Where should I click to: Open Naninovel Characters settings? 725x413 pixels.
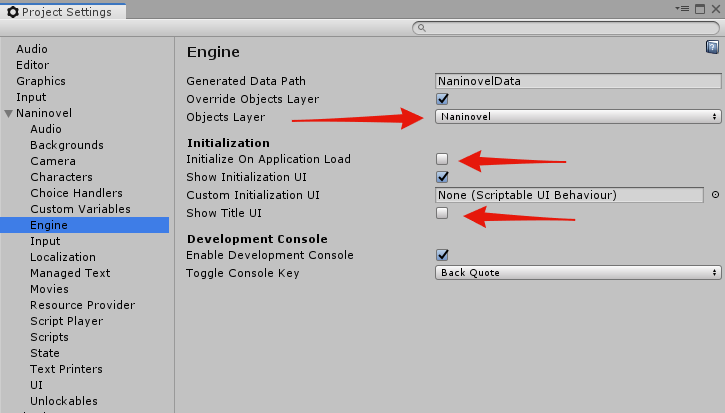(x=61, y=177)
